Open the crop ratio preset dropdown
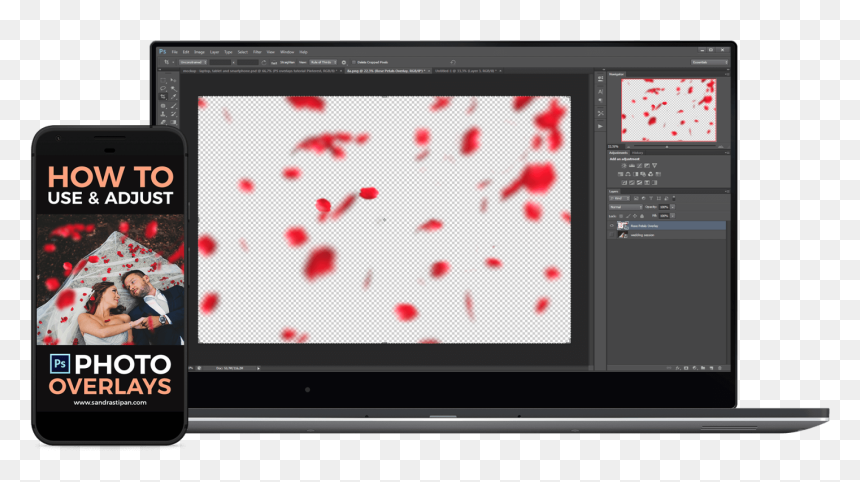 point(193,63)
